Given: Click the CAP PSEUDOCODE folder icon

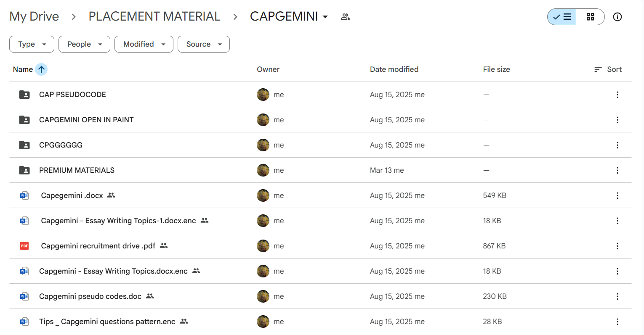Looking at the screenshot, I should [x=24, y=95].
